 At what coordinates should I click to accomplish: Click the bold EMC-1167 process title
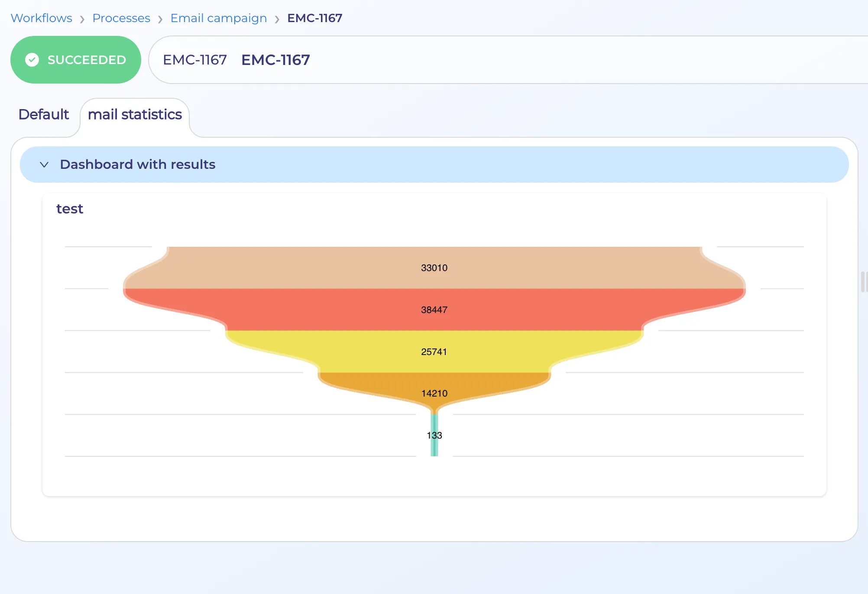tap(275, 60)
